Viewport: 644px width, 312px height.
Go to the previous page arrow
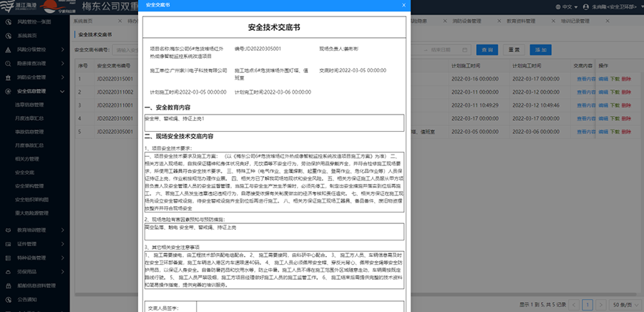click(x=575, y=305)
